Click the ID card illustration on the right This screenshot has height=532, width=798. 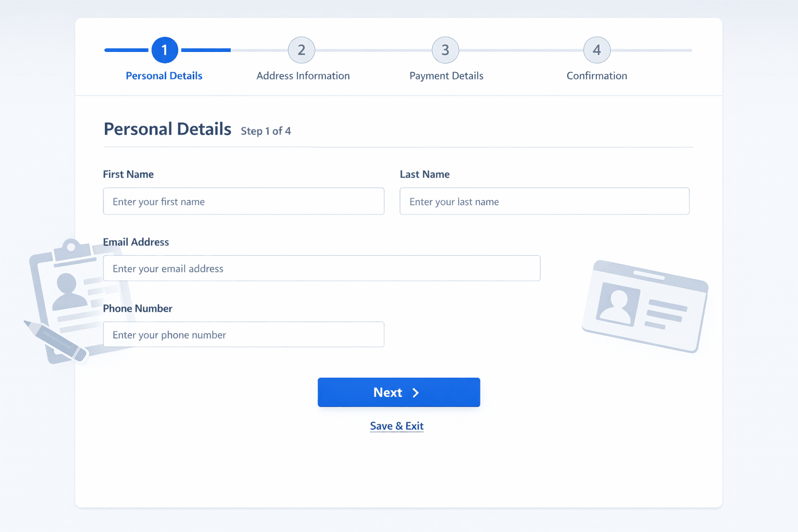pos(646,305)
